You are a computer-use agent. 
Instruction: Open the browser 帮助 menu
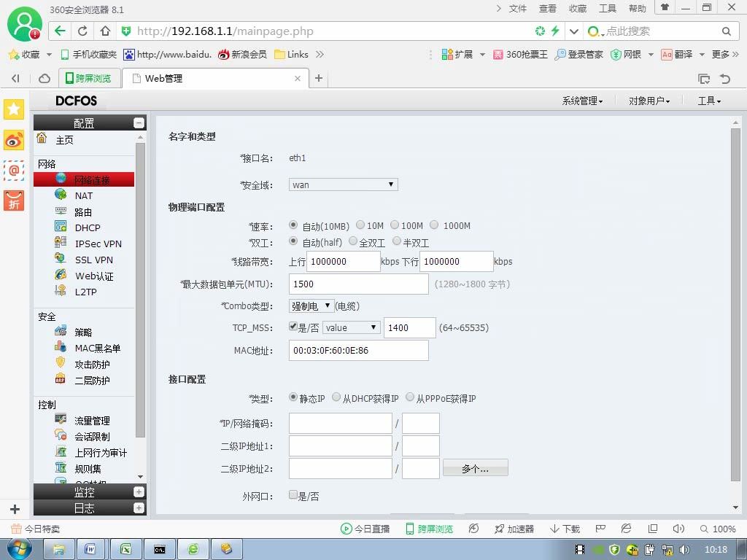(637, 9)
